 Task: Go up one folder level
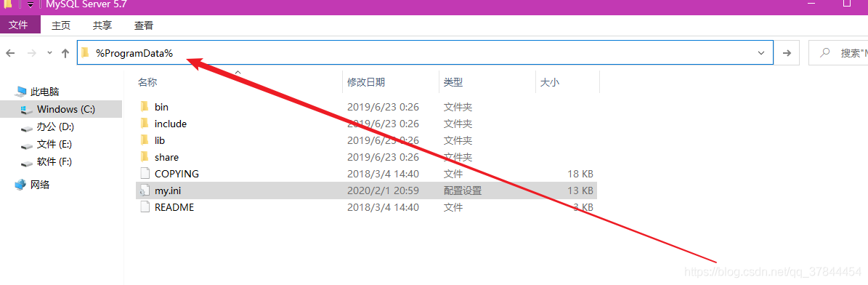pyautogui.click(x=65, y=53)
